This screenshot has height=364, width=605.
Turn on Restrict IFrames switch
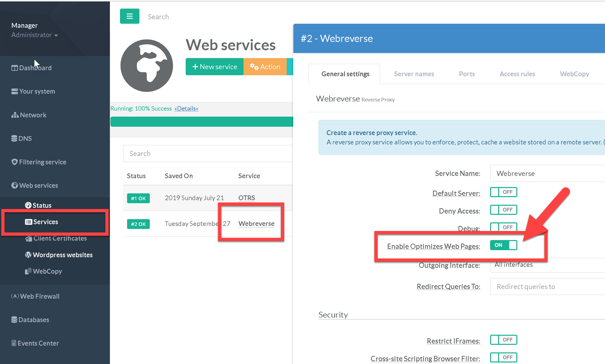[503, 340]
